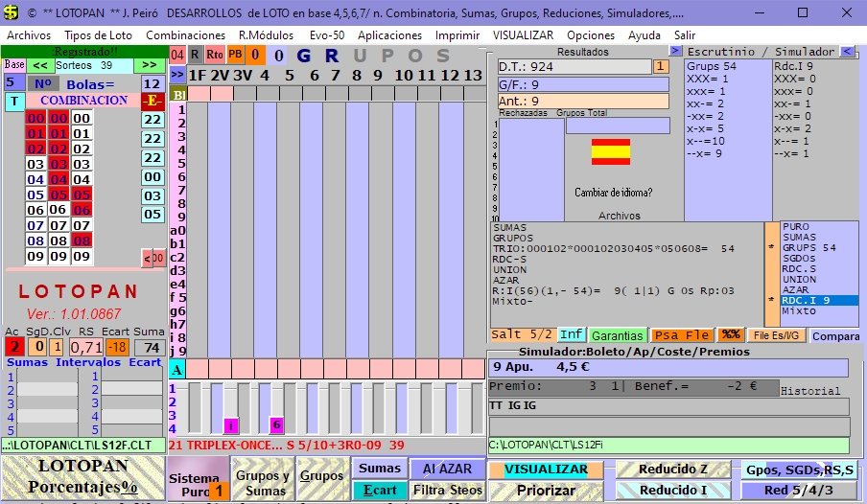Click the blue >> button beside 1F

(176, 74)
